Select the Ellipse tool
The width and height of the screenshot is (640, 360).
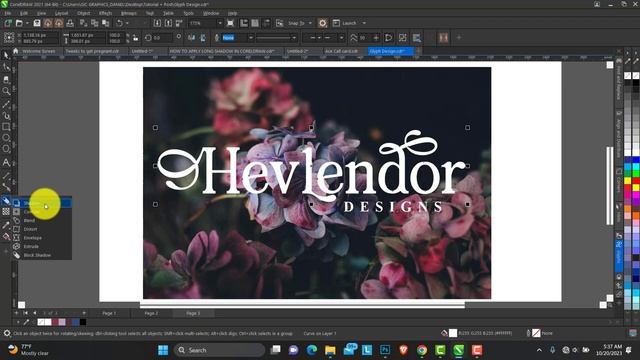pyautogui.click(x=6, y=138)
